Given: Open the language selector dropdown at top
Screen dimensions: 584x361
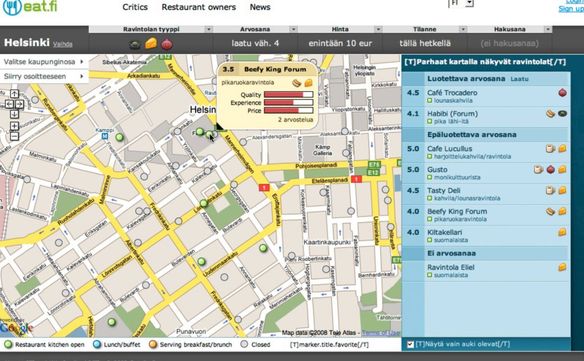Looking at the screenshot, I should click(469, 3).
